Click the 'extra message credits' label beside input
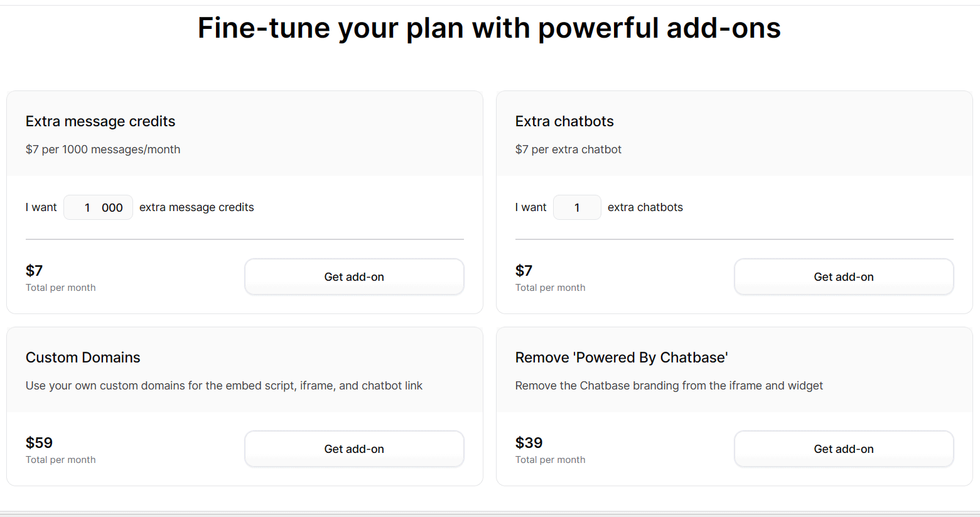The width and height of the screenshot is (980, 517). click(197, 207)
